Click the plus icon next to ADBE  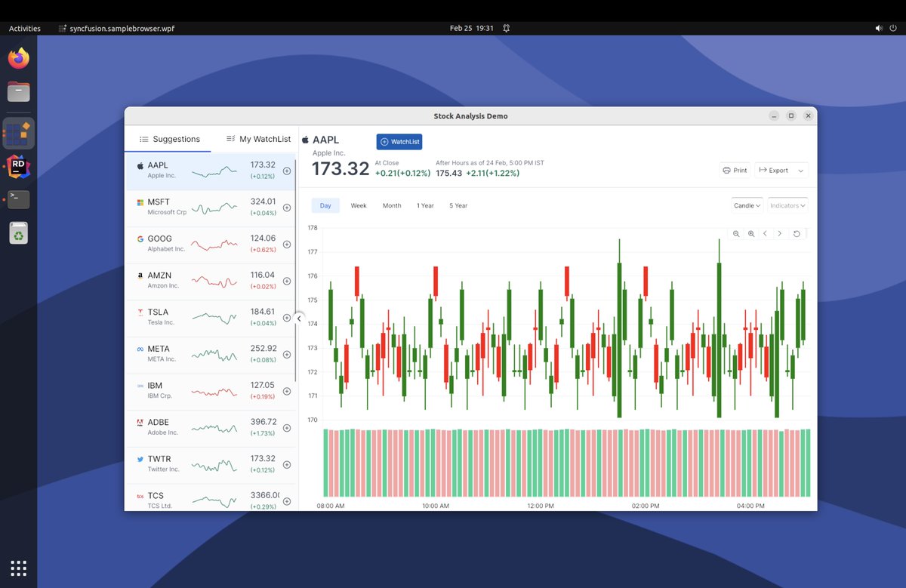click(287, 428)
